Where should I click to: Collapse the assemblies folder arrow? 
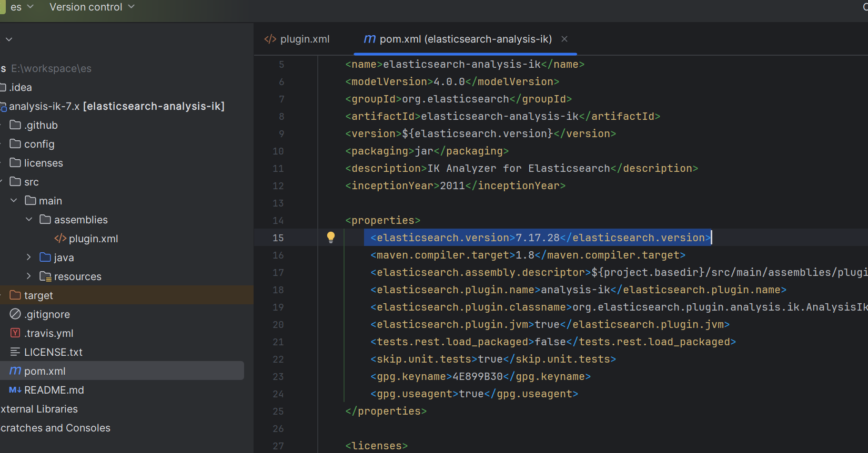[x=29, y=220]
